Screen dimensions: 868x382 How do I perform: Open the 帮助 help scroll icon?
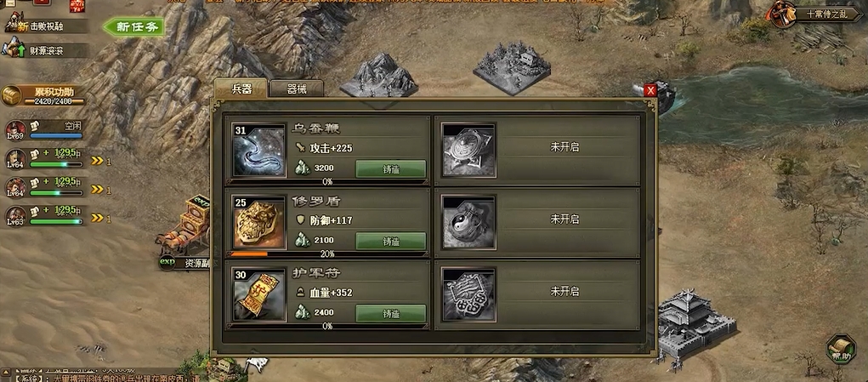pos(841,349)
